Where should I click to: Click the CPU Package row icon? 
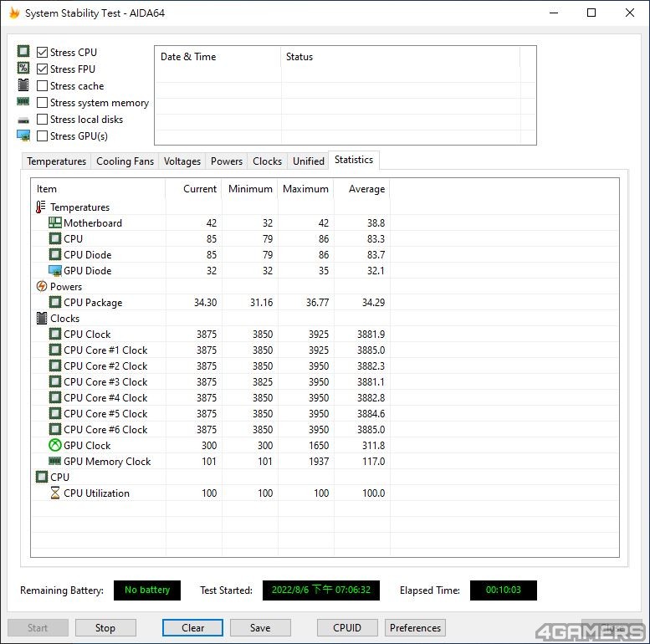pyautogui.click(x=55, y=302)
